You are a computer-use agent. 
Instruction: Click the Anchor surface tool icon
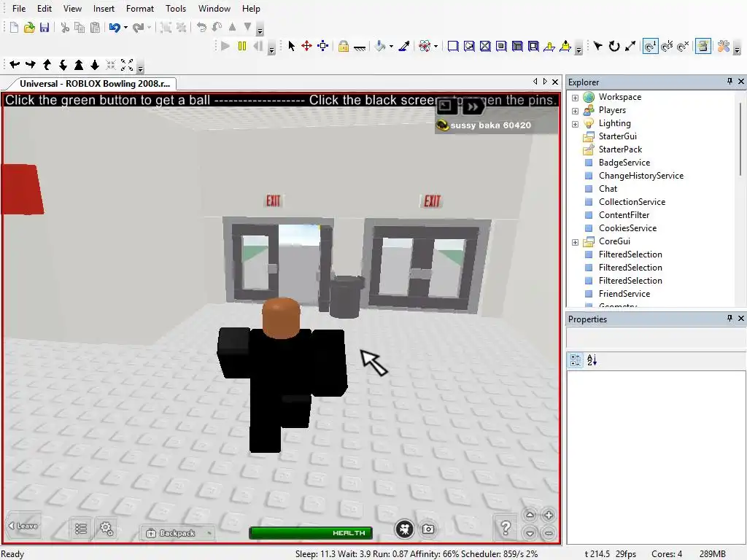(x=360, y=47)
